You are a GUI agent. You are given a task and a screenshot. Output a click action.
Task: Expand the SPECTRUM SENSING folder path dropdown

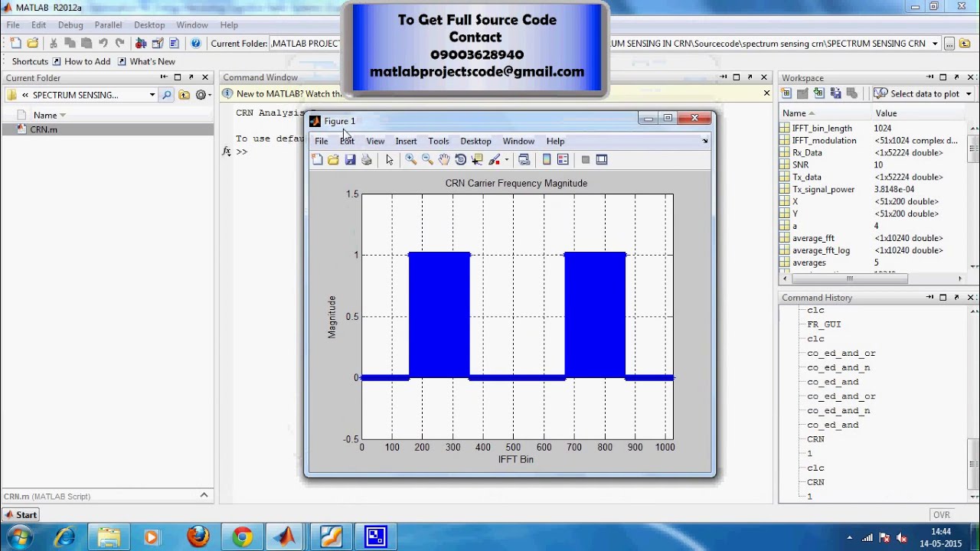point(152,95)
